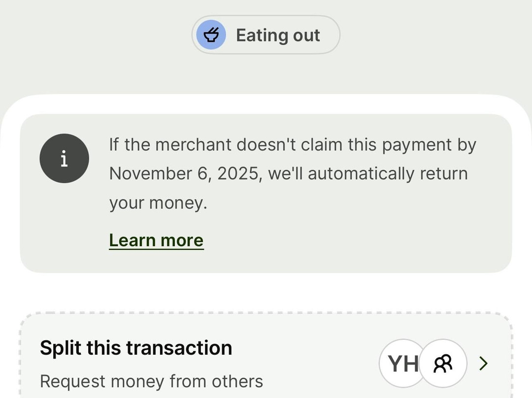Tap the merchant payment claim notice text

pyautogui.click(x=292, y=145)
